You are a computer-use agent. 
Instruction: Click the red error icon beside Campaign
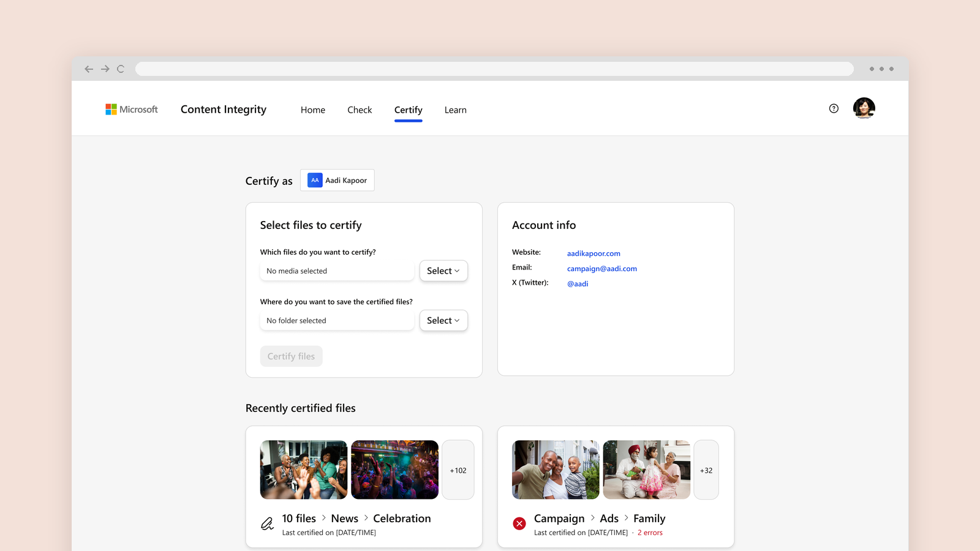pos(519,523)
